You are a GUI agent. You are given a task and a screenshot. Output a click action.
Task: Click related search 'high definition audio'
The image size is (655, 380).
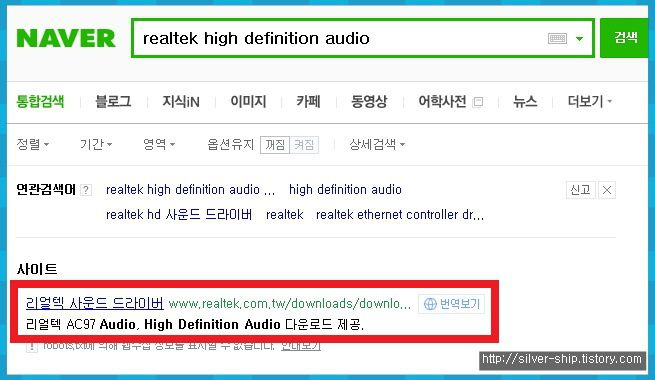coord(345,190)
